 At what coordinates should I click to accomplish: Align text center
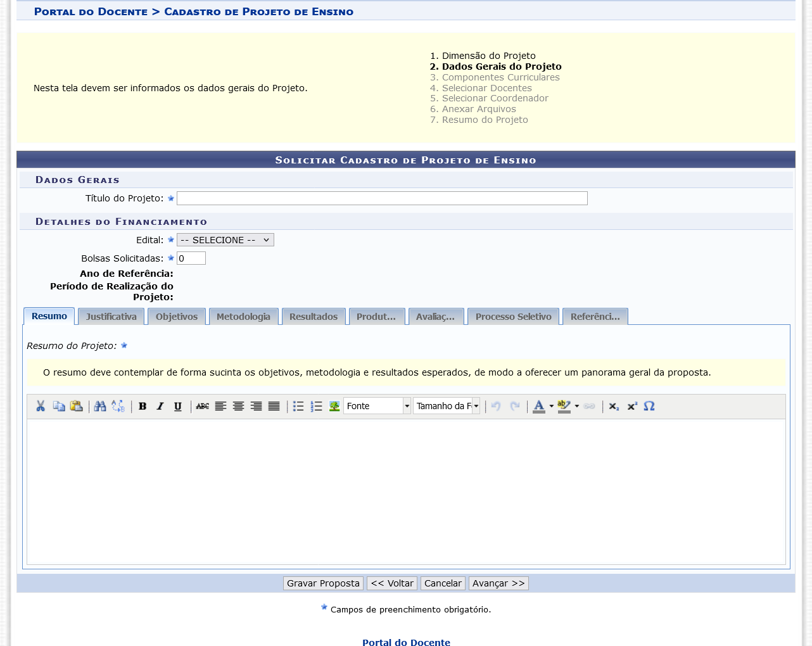[x=238, y=406]
